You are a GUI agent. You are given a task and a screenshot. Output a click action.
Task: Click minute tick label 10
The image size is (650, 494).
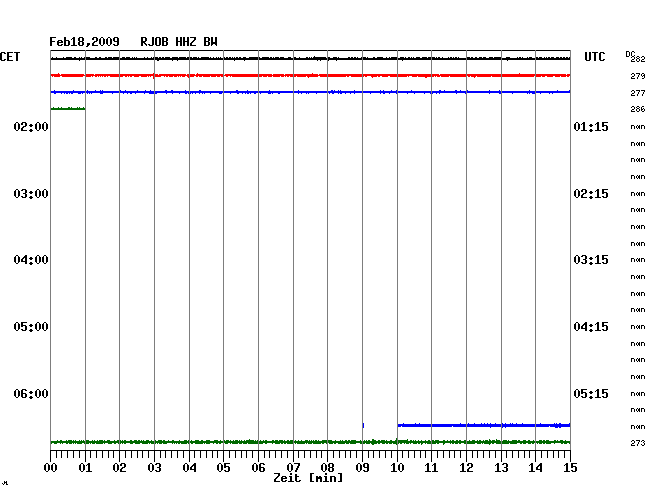tap(397, 468)
